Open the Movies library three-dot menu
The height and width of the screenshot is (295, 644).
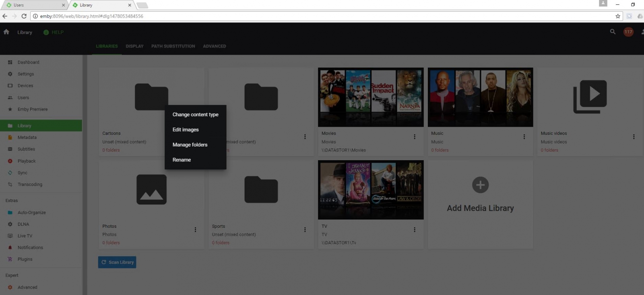[415, 137]
